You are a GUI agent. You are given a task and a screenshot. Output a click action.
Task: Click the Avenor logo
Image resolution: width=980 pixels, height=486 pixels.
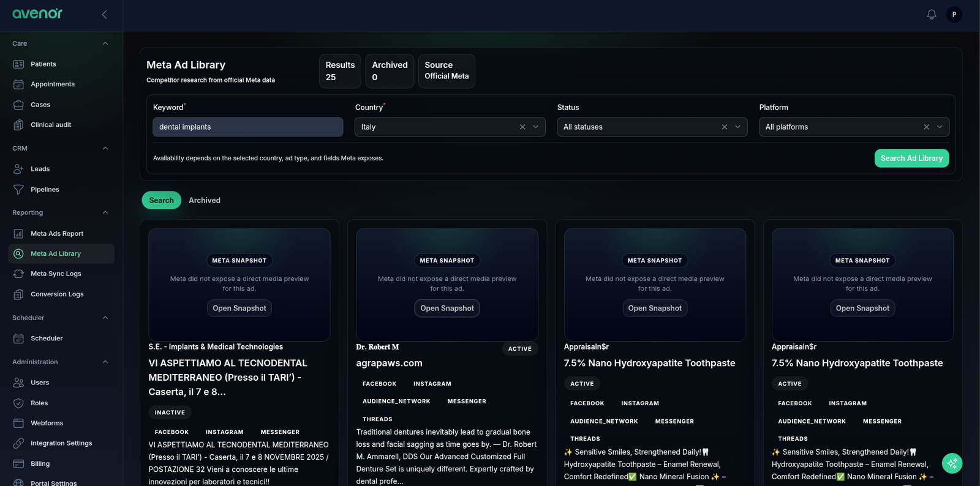coord(37,13)
